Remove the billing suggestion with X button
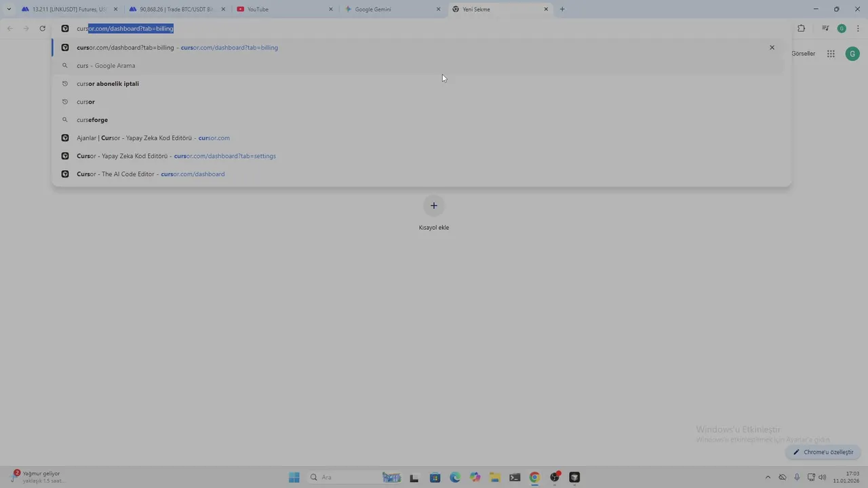 pyautogui.click(x=772, y=47)
